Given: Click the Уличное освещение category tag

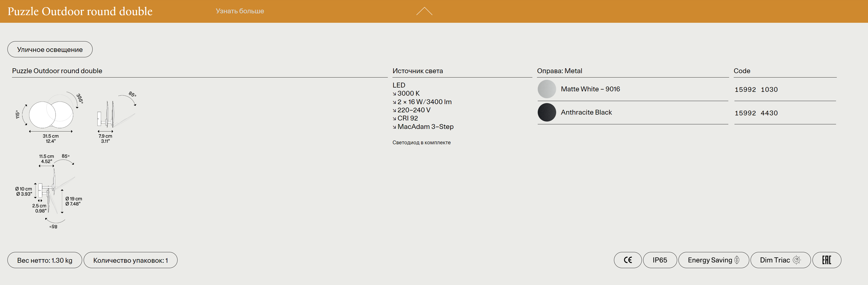Looking at the screenshot, I should point(50,50).
